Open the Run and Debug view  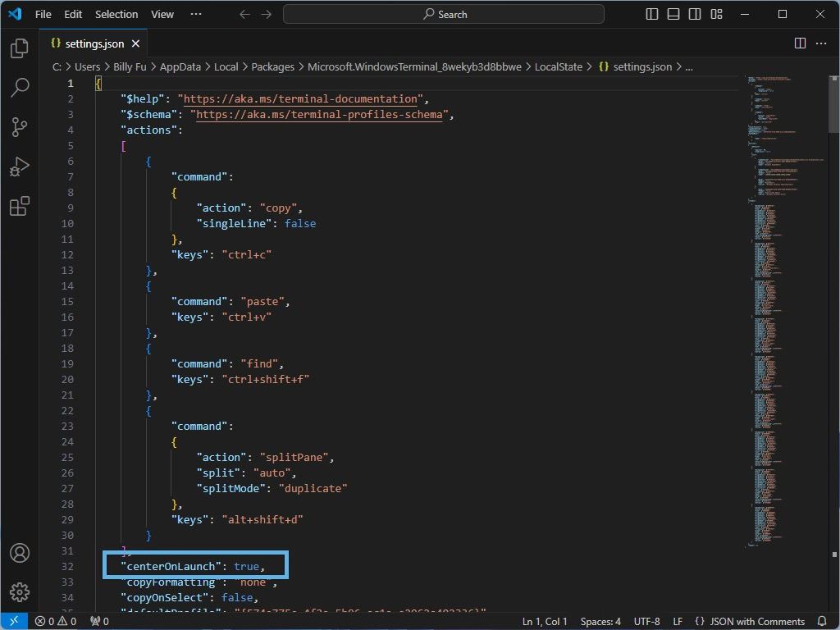18,167
